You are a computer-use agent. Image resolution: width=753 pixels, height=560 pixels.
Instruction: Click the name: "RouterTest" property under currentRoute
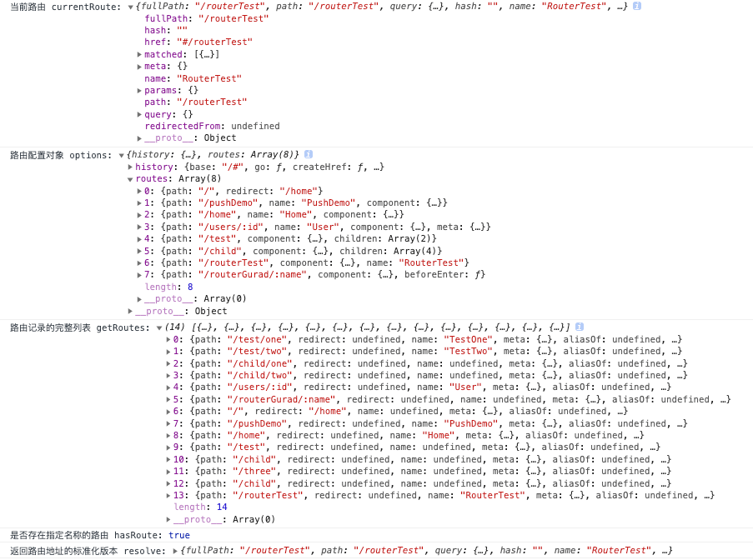[193, 78]
